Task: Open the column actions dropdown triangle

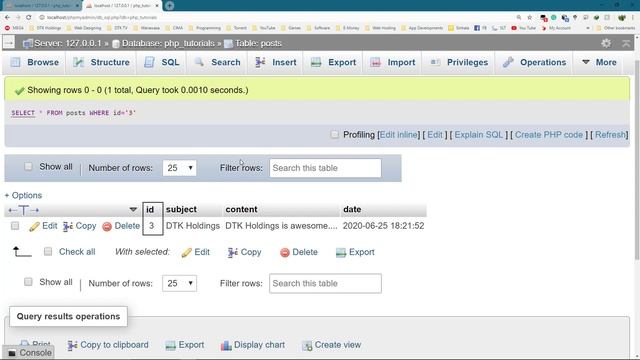Action: point(133,209)
